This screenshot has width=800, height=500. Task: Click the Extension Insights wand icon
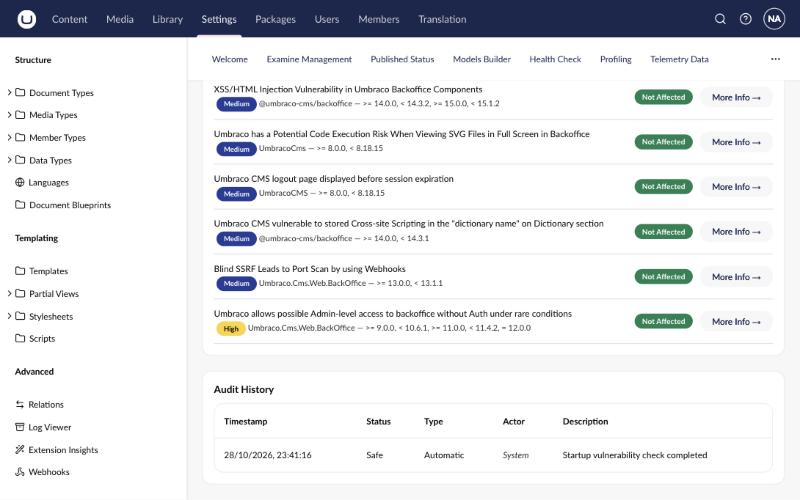pos(20,449)
